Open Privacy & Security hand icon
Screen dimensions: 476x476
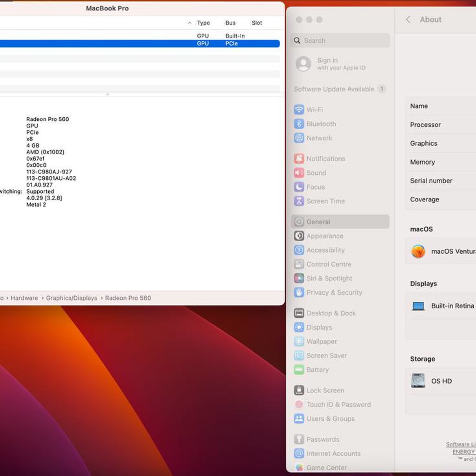(x=299, y=292)
